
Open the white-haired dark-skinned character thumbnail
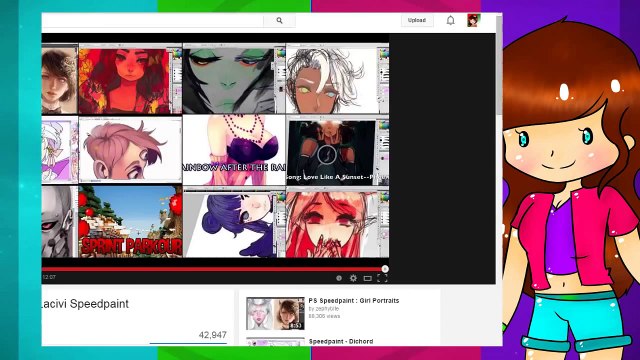point(337,78)
